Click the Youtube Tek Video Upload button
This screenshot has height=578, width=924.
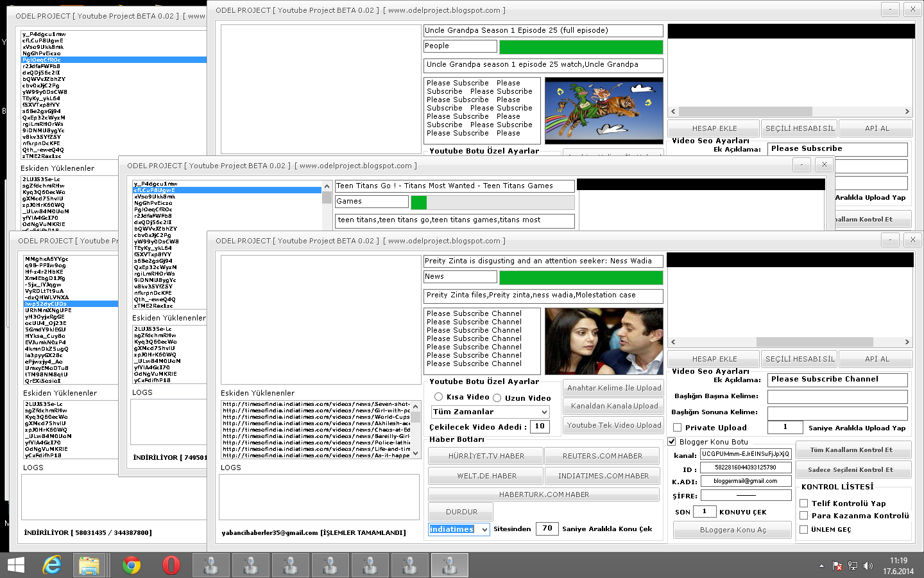pyautogui.click(x=614, y=425)
